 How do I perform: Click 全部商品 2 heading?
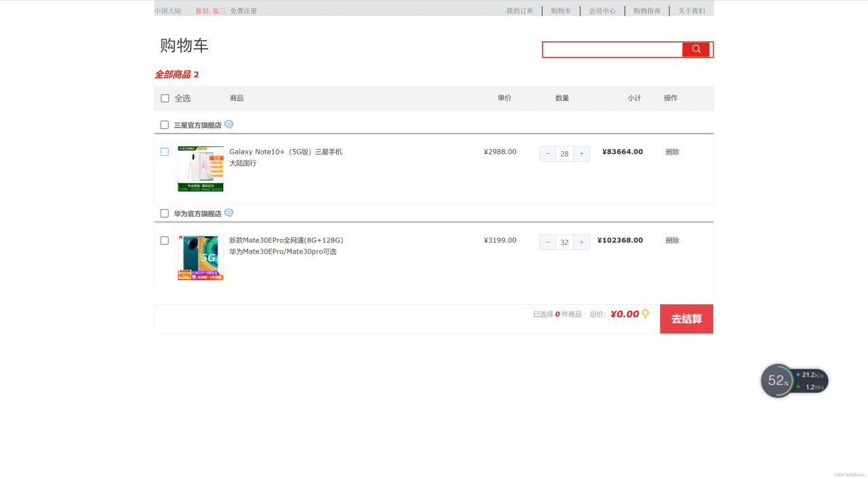(176, 75)
